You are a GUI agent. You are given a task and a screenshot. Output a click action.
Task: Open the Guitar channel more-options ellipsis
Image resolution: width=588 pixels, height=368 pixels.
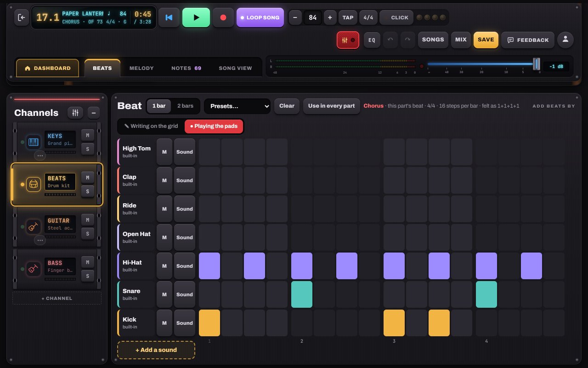(x=40, y=240)
